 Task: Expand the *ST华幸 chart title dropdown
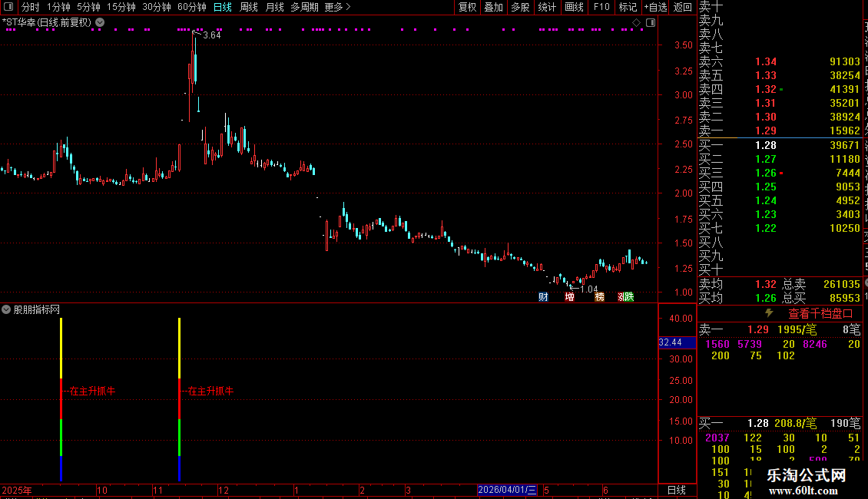pyautogui.click(x=100, y=22)
